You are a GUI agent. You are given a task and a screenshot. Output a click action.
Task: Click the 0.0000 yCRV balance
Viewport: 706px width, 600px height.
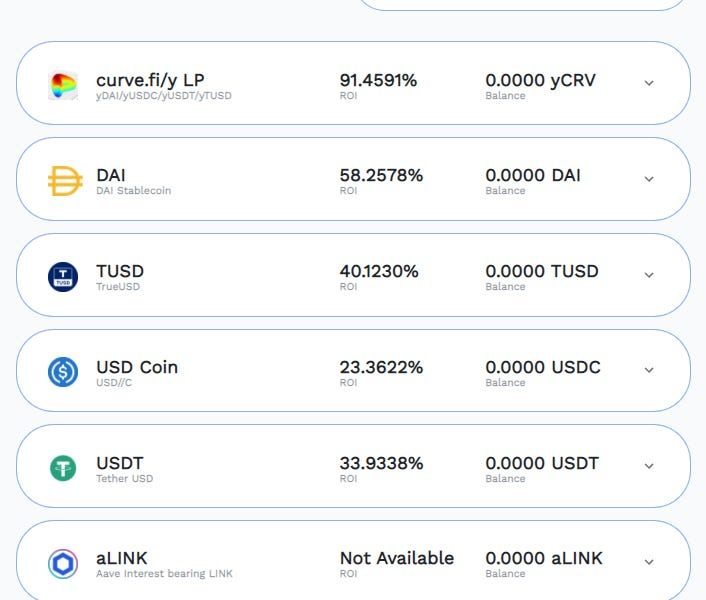tap(540, 80)
